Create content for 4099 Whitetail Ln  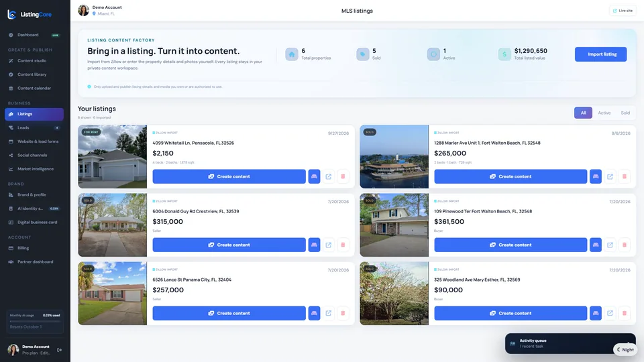click(x=229, y=176)
